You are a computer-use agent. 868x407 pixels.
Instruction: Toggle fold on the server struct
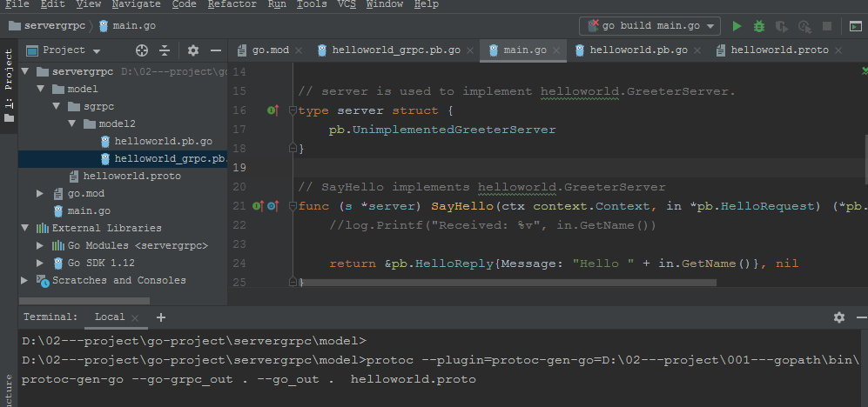tap(293, 110)
